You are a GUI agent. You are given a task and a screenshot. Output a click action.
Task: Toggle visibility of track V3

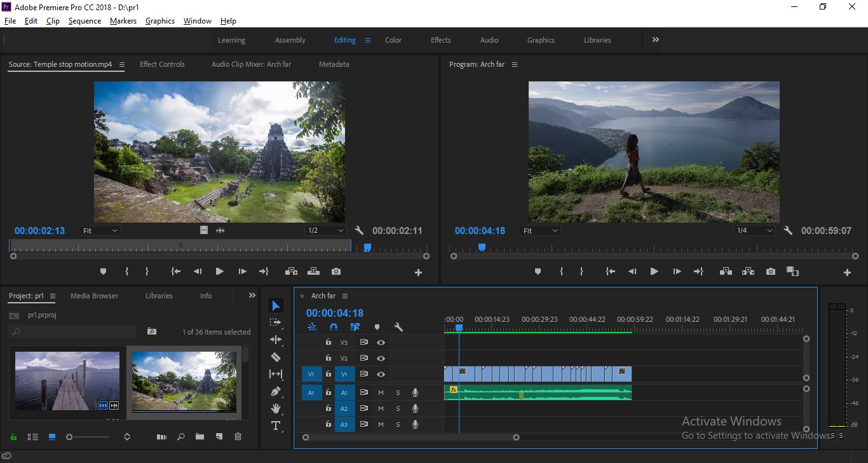[x=381, y=342]
